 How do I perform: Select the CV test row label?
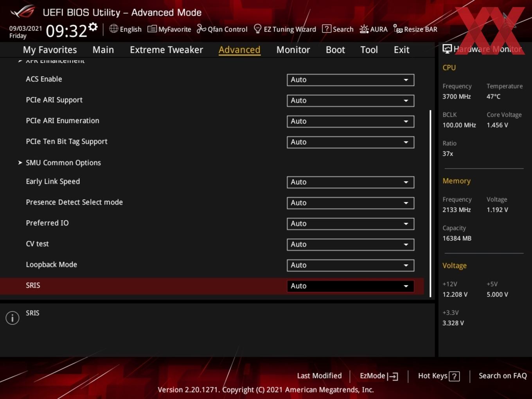click(37, 244)
